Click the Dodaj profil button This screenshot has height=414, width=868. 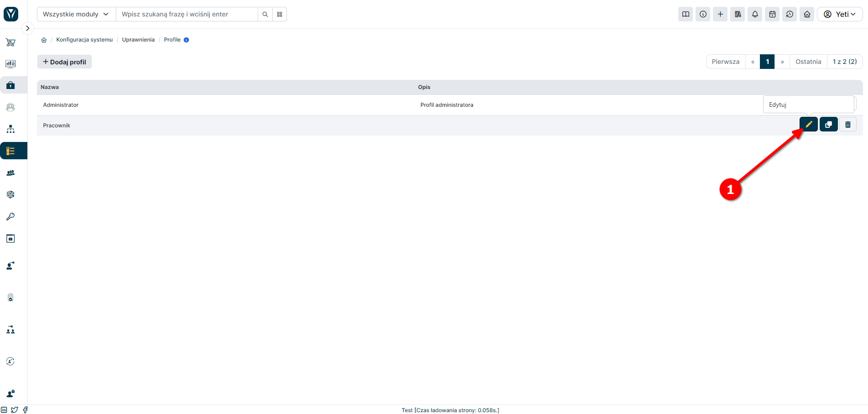(64, 62)
